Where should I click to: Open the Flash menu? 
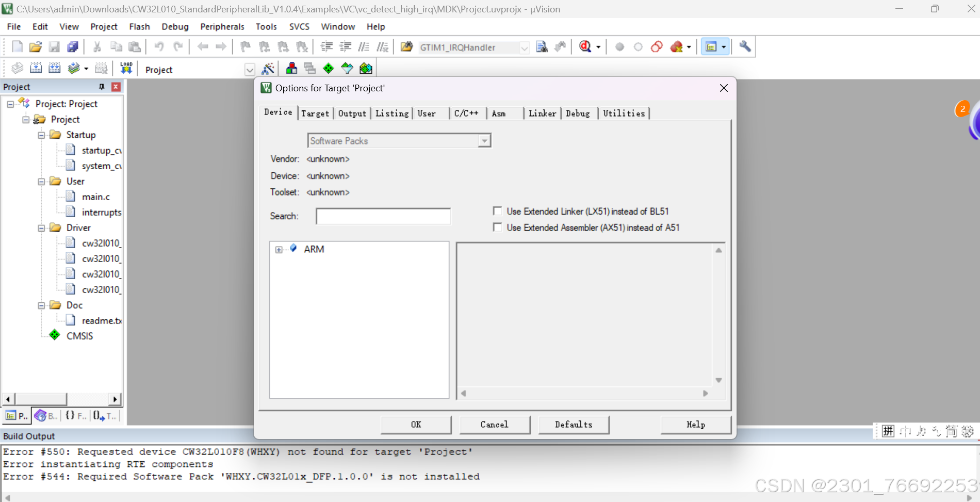click(x=139, y=27)
